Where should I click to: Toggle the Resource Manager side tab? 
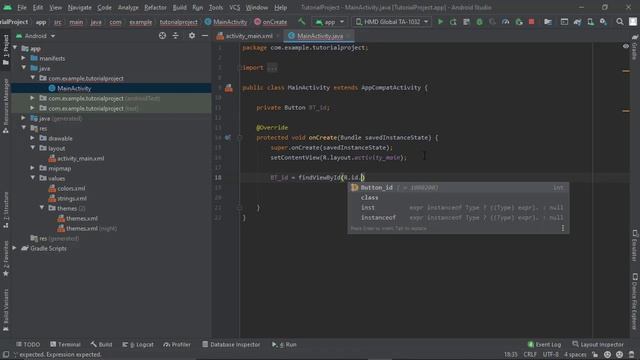[x=6, y=106]
